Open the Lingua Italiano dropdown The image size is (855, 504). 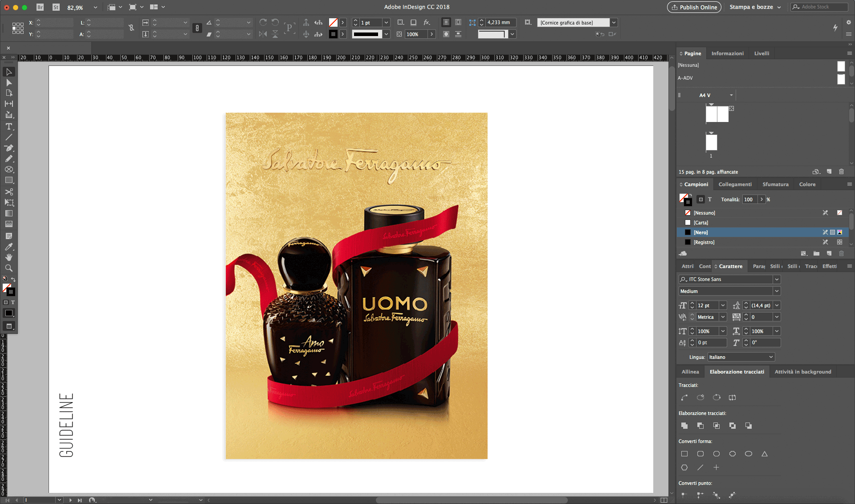point(741,357)
